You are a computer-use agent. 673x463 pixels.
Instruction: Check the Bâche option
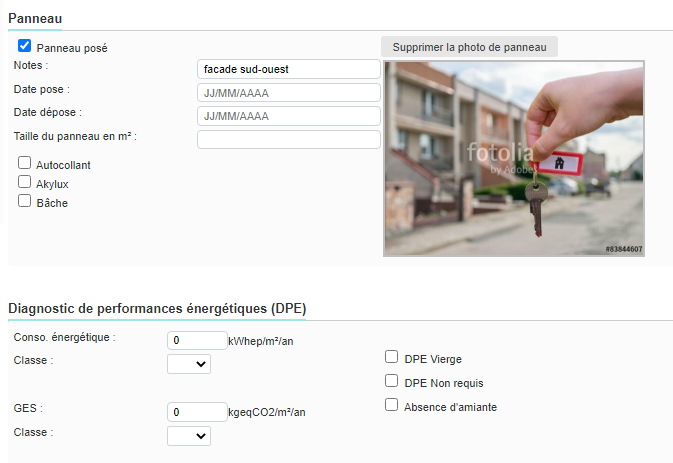25,201
